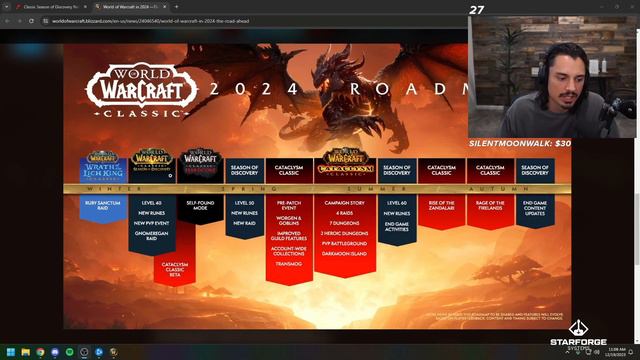Open the Chrome tab search dropdown
640x360 pixels.
point(7,7)
